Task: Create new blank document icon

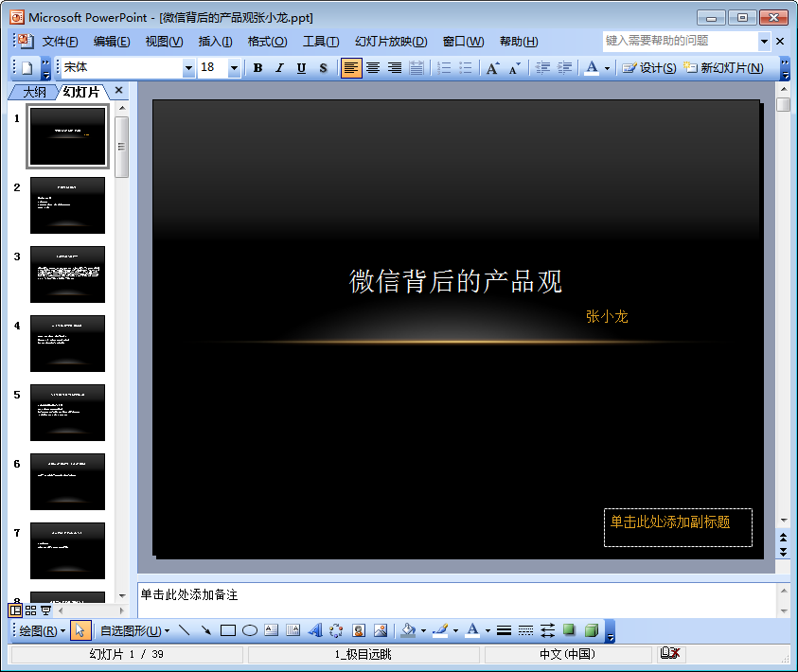Action: click(x=27, y=67)
